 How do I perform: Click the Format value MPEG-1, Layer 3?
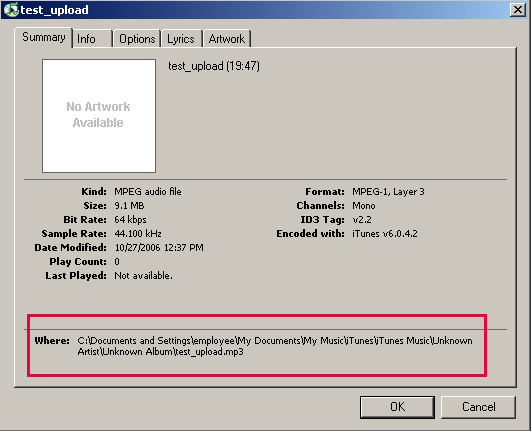[x=388, y=192]
